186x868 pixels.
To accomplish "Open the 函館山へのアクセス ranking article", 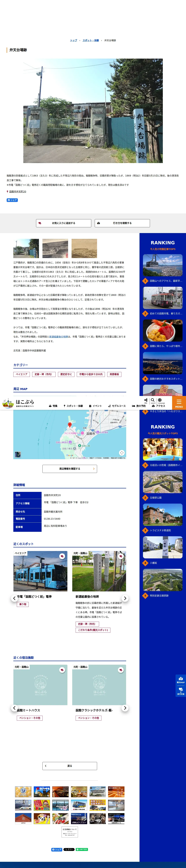I will (x=163, y=269).
